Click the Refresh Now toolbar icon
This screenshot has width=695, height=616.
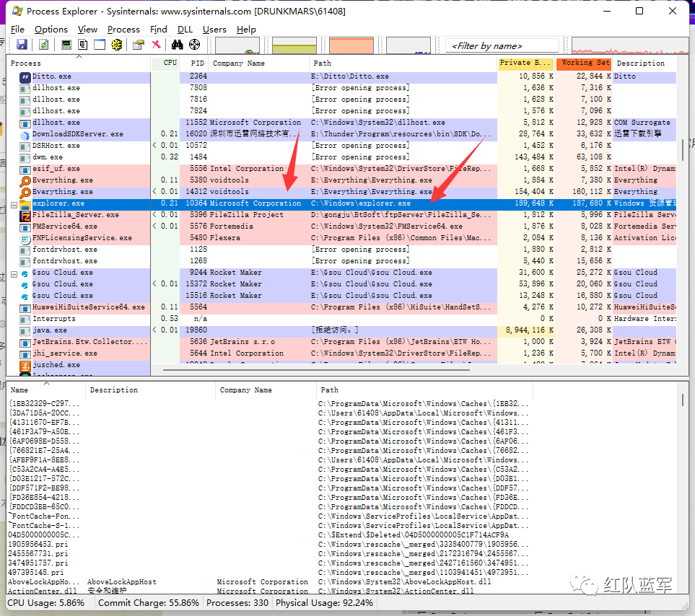[44, 44]
